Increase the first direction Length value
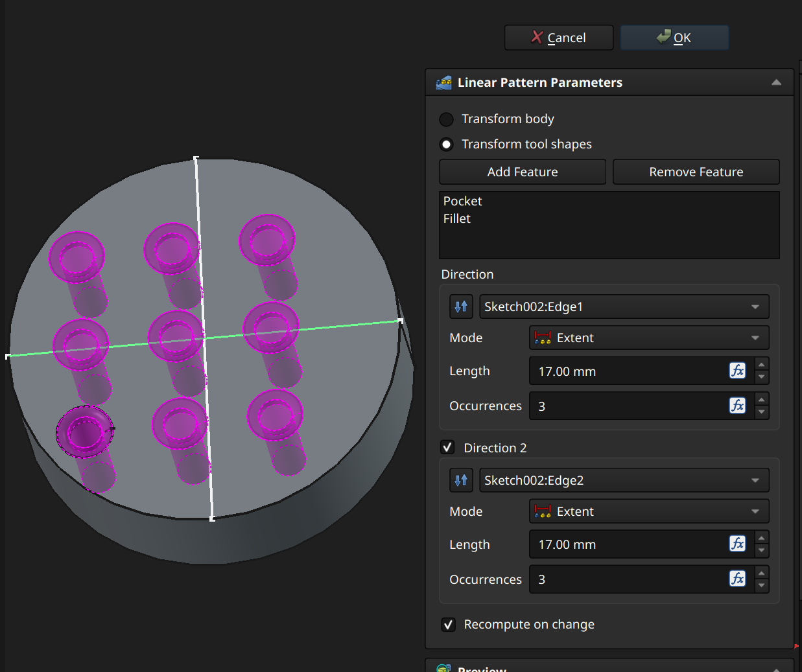802x672 pixels. pyautogui.click(x=762, y=364)
